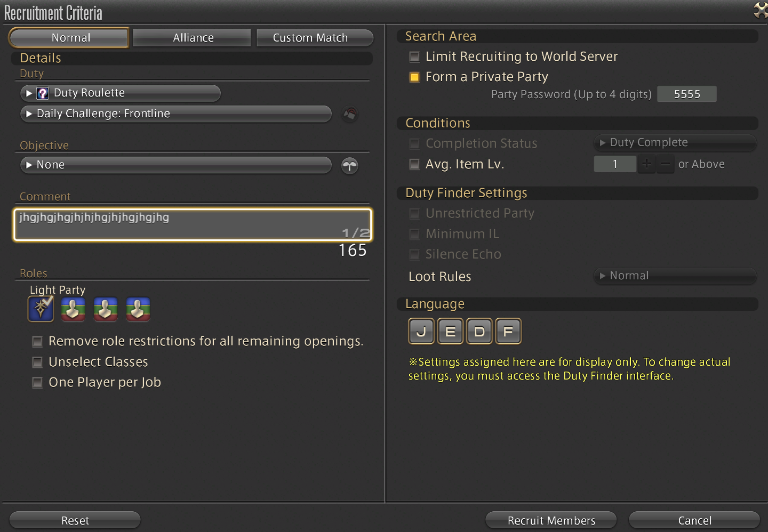Click the second Light Party role slot icon
This screenshot has width=768, height=532.
(73, 309)
